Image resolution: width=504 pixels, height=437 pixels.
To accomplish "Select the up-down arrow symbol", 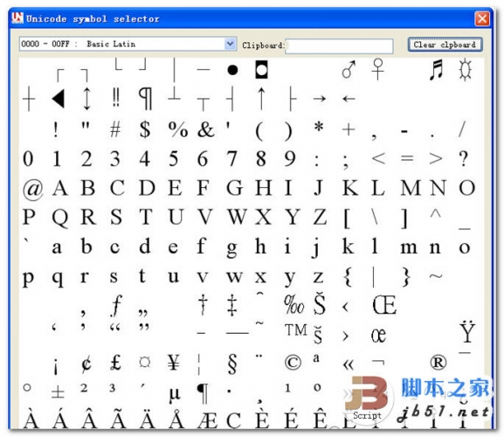I will (x=86, y=99).
